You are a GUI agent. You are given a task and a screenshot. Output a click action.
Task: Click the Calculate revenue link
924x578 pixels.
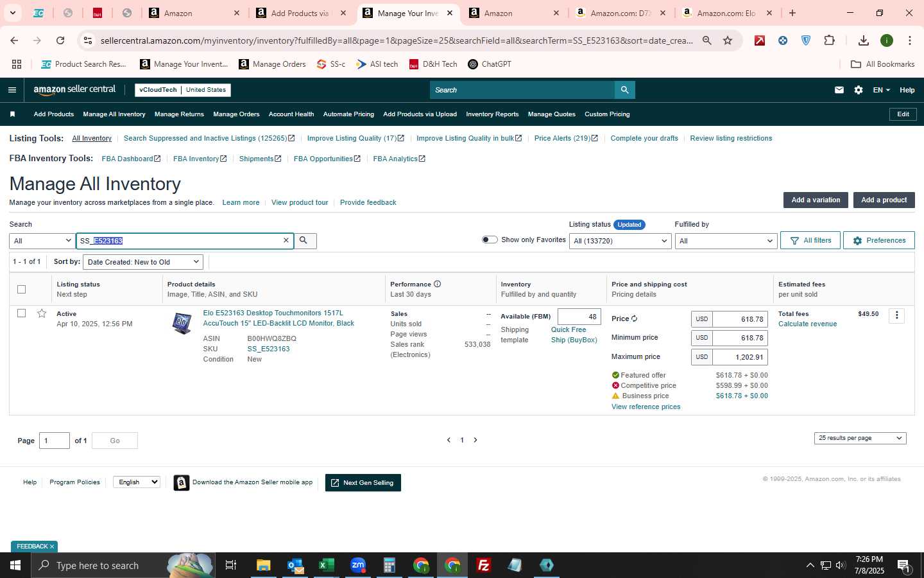point(807,324)
